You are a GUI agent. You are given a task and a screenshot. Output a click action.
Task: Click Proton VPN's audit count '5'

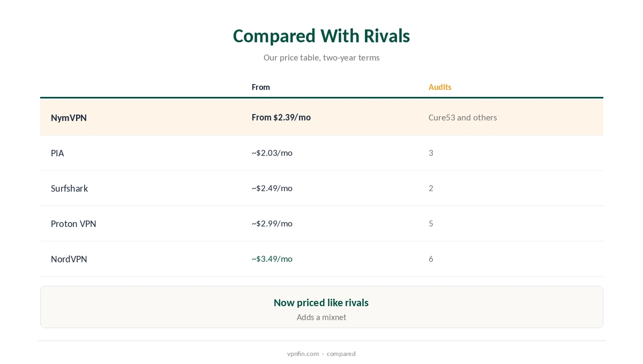tap(431, 223)
